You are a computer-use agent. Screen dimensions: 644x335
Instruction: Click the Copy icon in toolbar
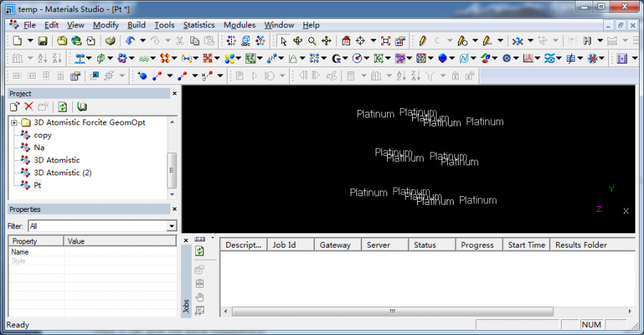point(195,41)
